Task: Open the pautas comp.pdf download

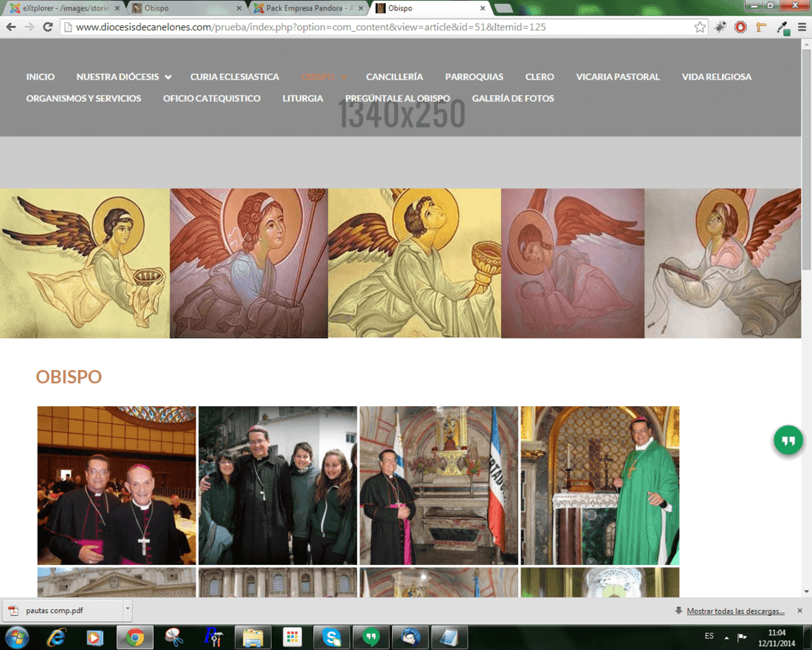Action: coord(63,611)
